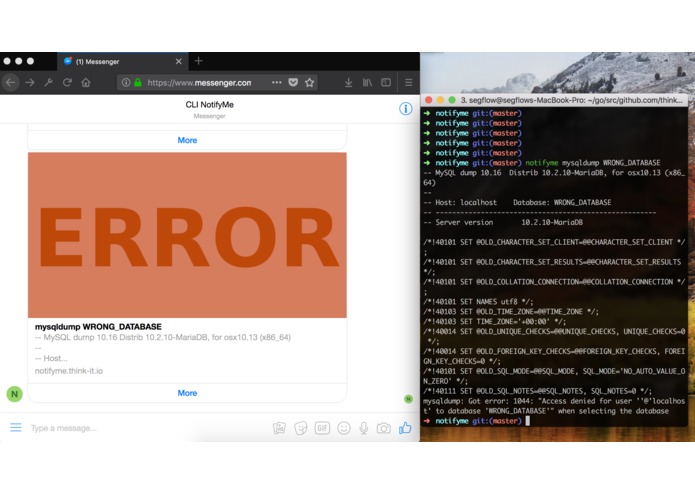This screenshot has height=494, width=695.
Task: Toggle Firefox sidebar view
Action: tap(386, 82)
